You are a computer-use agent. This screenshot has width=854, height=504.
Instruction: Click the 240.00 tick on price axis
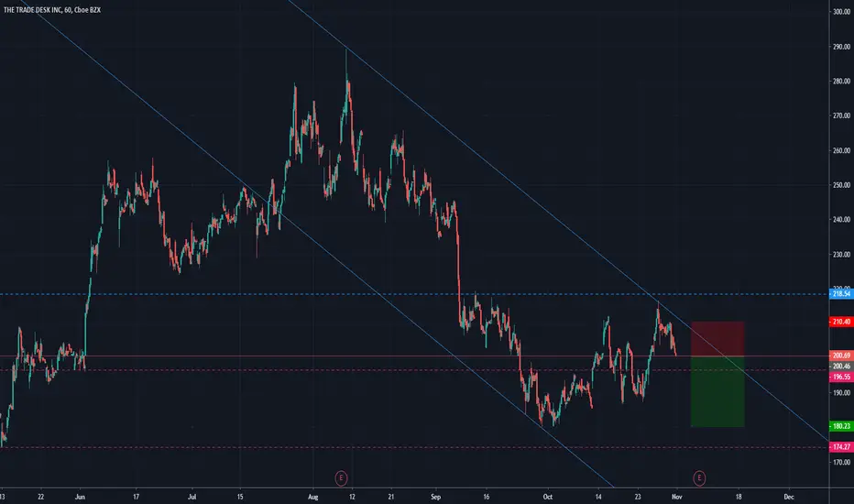[841, 220]
